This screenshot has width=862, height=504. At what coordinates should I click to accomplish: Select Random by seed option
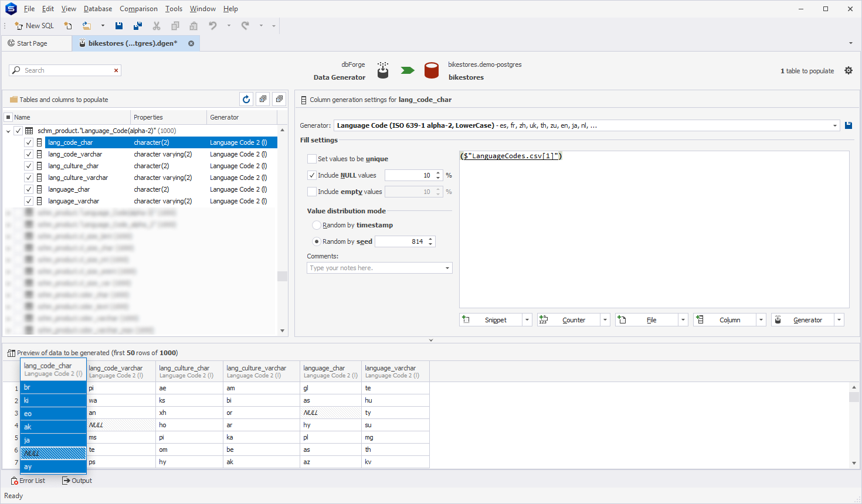point(317,241)
